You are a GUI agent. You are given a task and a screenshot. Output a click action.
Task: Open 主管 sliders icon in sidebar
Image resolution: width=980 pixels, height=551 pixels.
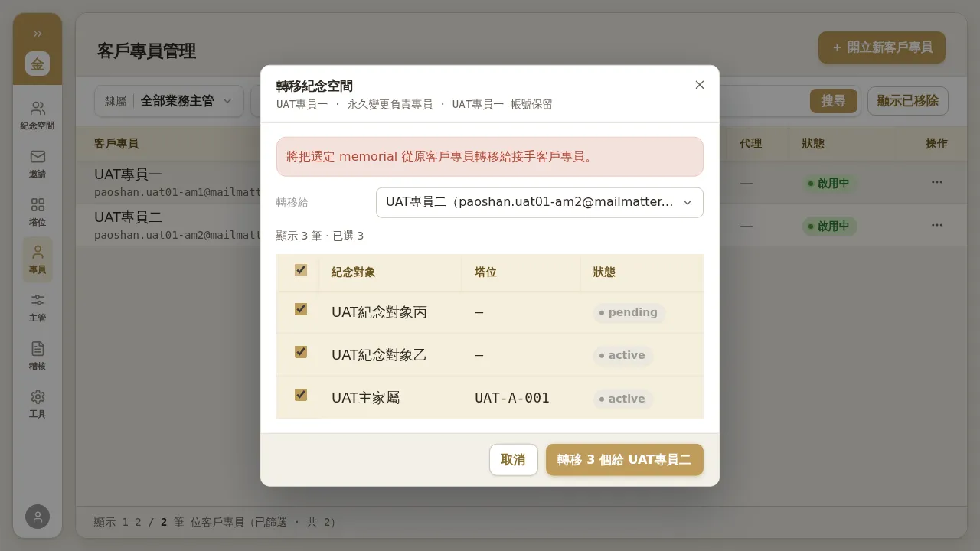pyautogui.click(x=38, y=308)
